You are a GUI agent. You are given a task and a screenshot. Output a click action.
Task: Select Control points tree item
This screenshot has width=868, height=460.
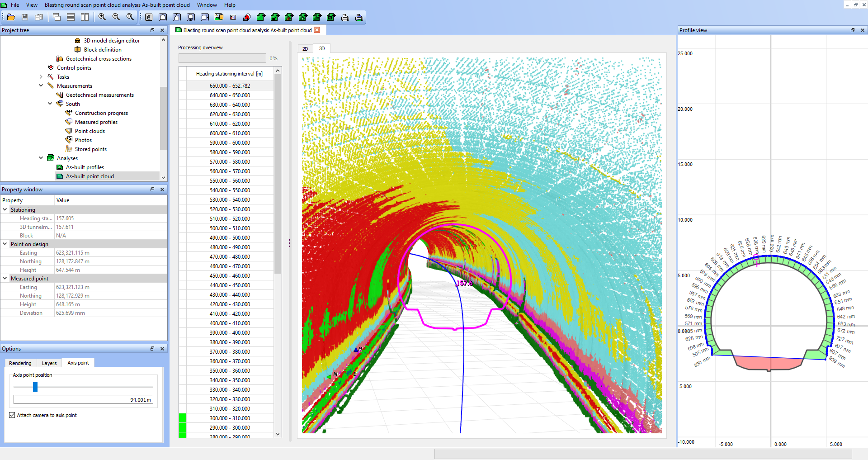(x=74, y=68)
